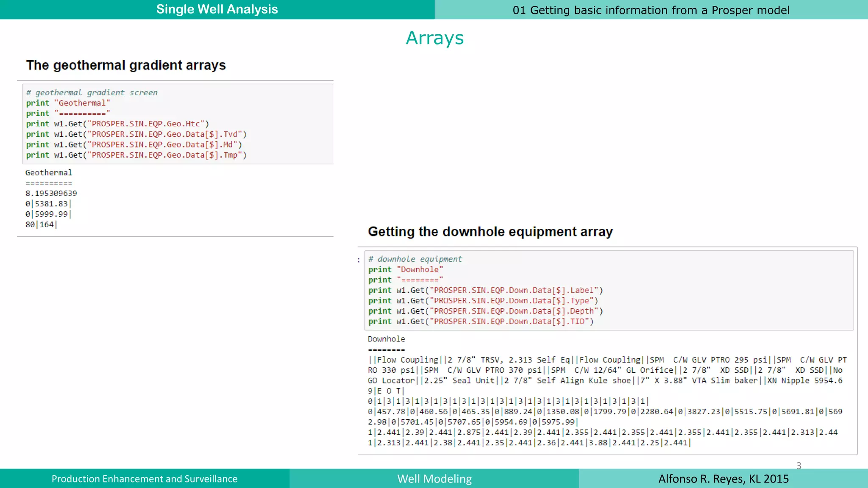The height and width of the screenshot is (488, 868).
Task: Click the cell prompt colon beside downhole code
Action: (359, 260)
